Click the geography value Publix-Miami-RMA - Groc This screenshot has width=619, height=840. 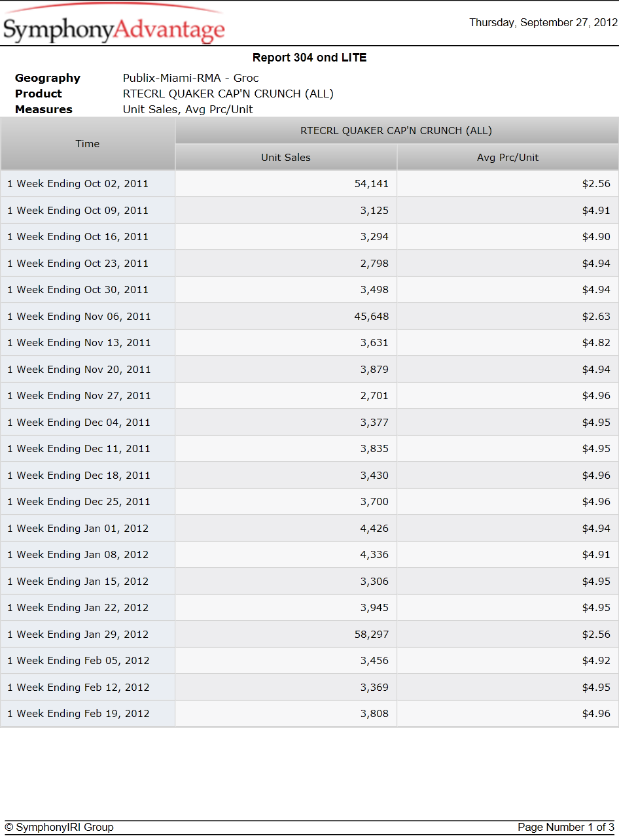pos(191,79)
